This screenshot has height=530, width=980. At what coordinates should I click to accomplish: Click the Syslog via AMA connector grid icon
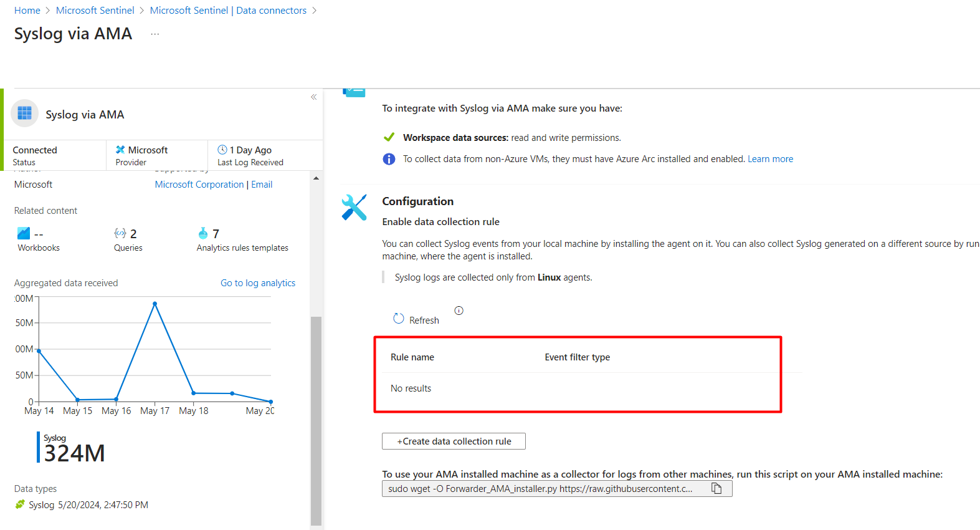coord(25,113)
